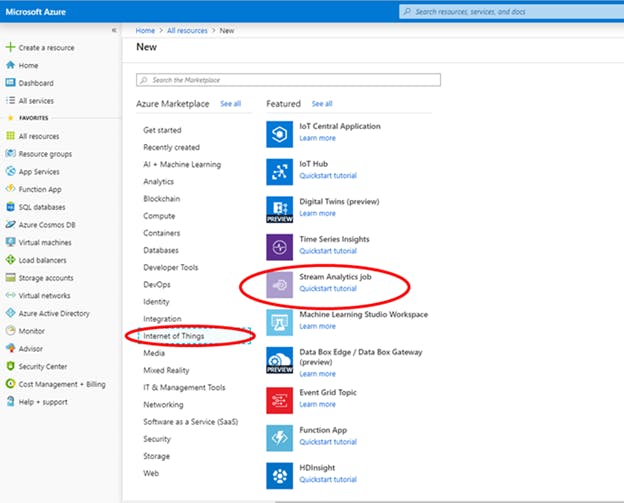Open the Virtual machines icon
624x503 pixels.
tap(10, 242)
